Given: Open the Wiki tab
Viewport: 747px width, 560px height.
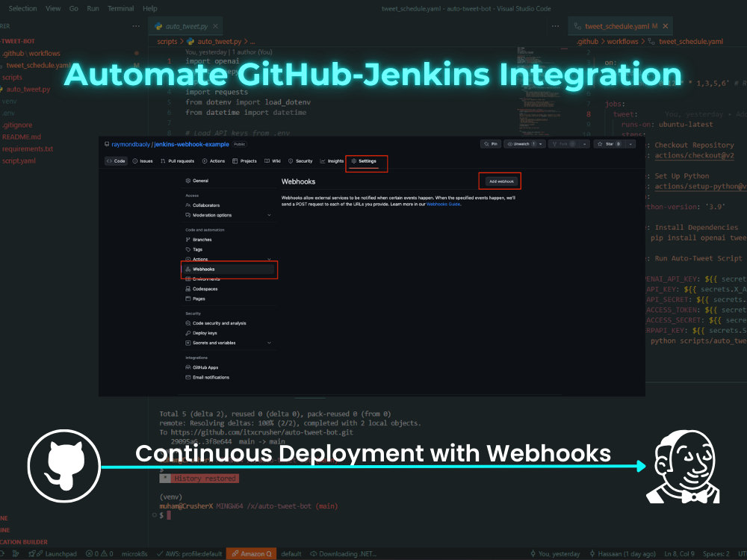Looking at the screenshot, I should click(x=273, y=161).
